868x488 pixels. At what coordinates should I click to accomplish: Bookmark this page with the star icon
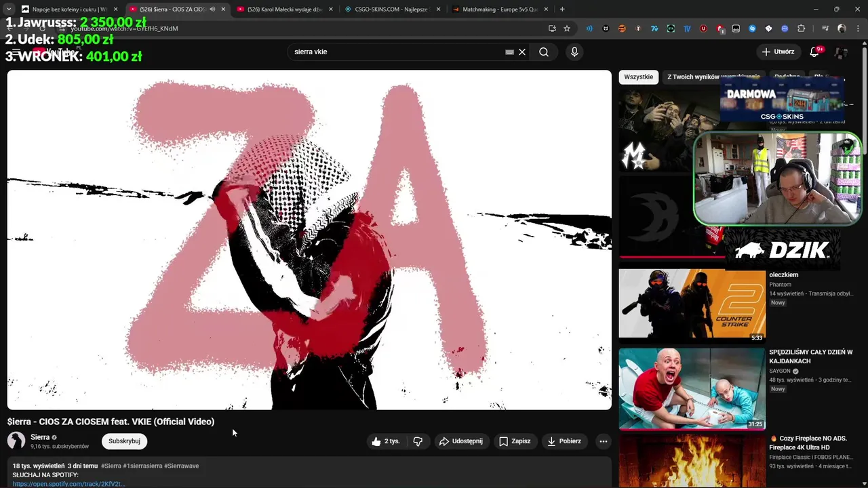[x=567, y=28]
